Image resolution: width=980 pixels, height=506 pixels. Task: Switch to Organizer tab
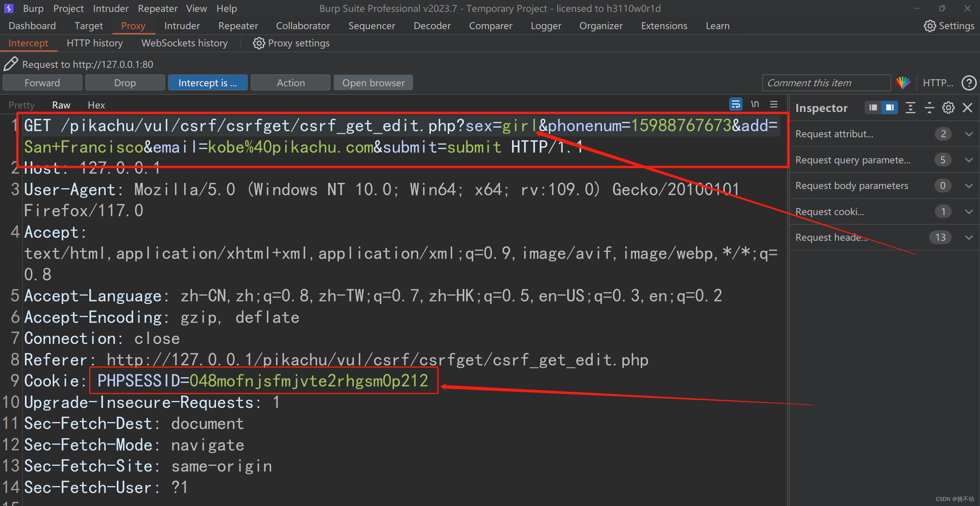pos(601,26)
